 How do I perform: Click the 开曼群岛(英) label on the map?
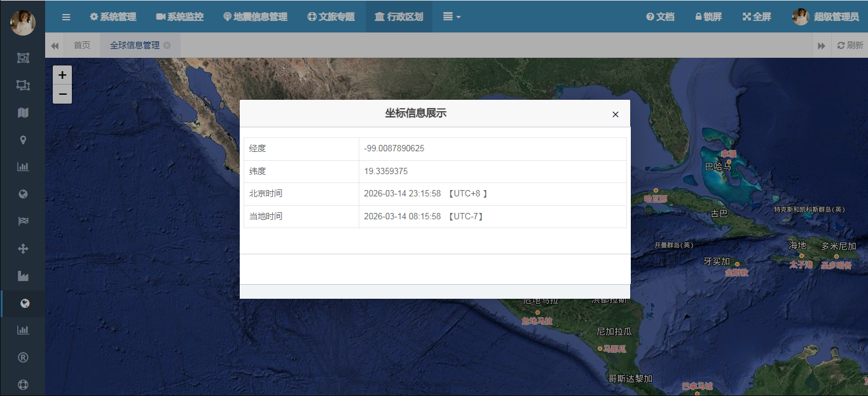point(674,245)
